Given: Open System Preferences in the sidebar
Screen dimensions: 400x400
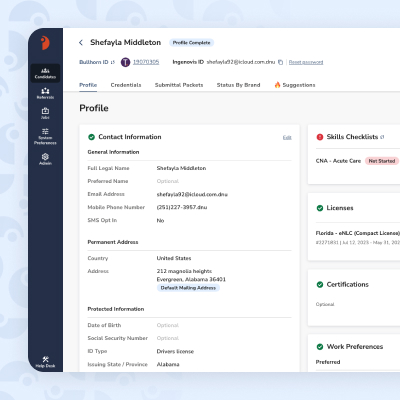Looking at the screenshot, I should (x=45, y=136).
